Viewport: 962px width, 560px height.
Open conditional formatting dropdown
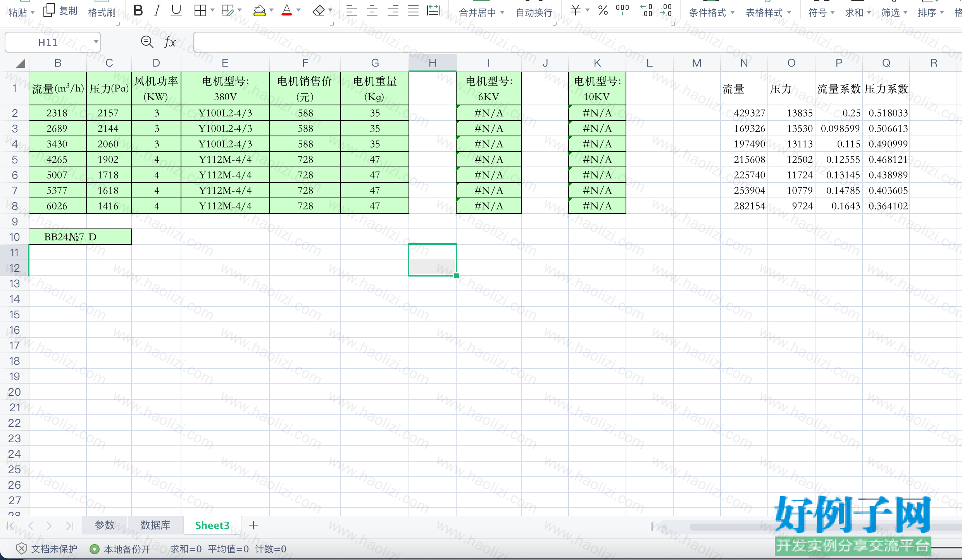[733, 12]
